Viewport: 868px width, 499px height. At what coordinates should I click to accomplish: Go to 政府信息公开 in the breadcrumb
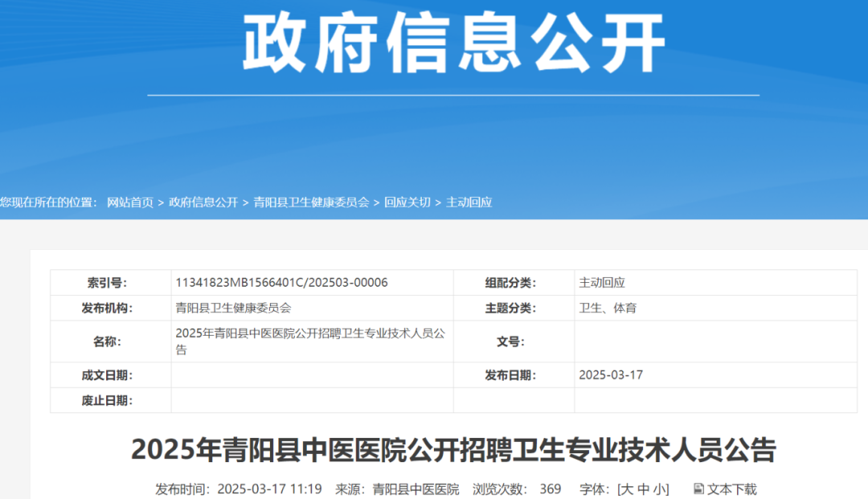click(203, 202)
